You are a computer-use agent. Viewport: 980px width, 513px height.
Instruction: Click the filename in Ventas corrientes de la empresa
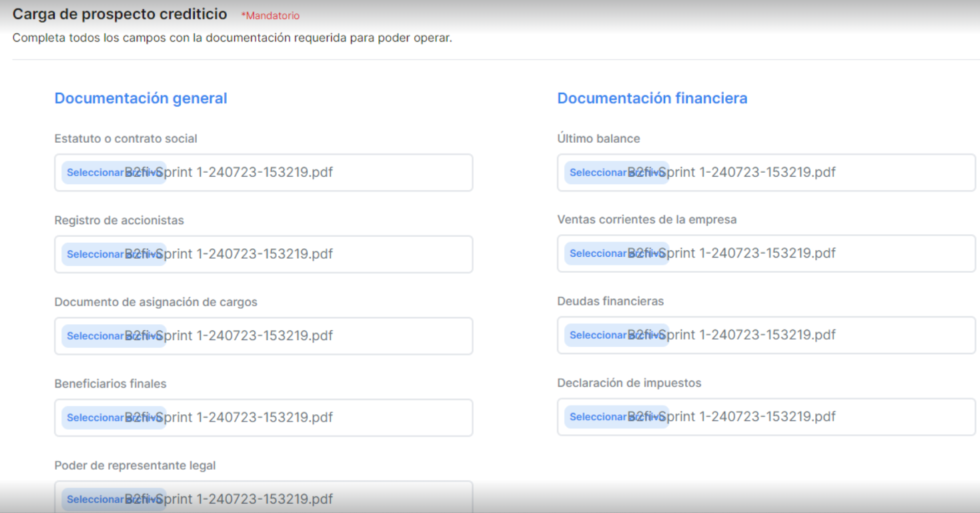750,253
